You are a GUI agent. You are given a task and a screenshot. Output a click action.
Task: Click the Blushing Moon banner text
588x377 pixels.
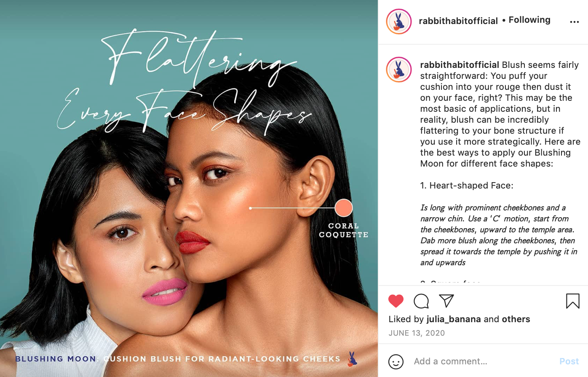pos(56,359)
